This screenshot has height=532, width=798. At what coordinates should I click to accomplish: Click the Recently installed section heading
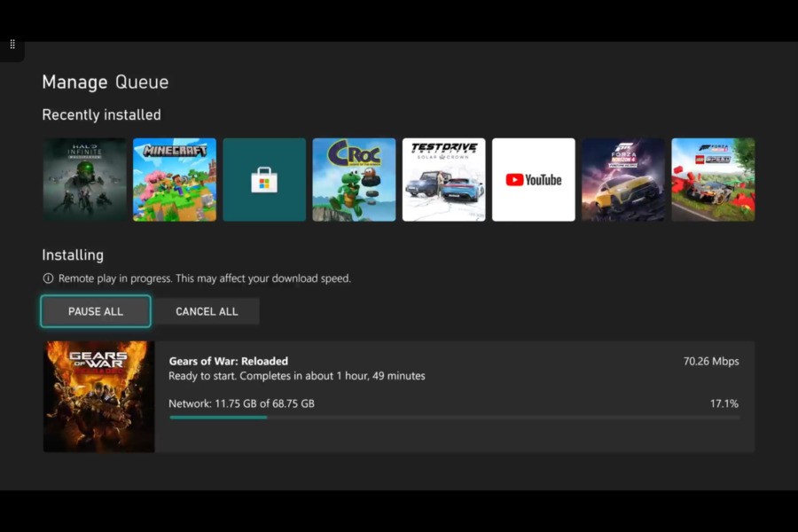pyautogui.click(x=101, y=114)
